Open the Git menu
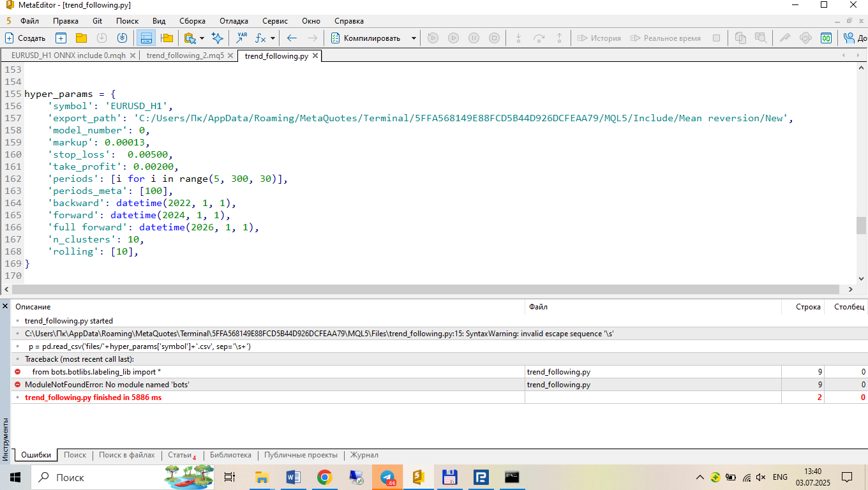 point(97,21)
